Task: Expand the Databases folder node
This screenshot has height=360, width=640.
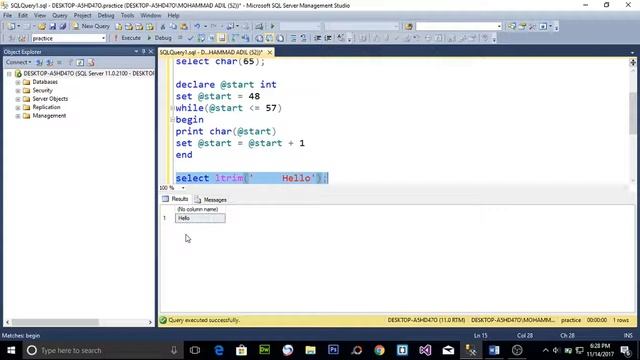Action: coord(18,82)
